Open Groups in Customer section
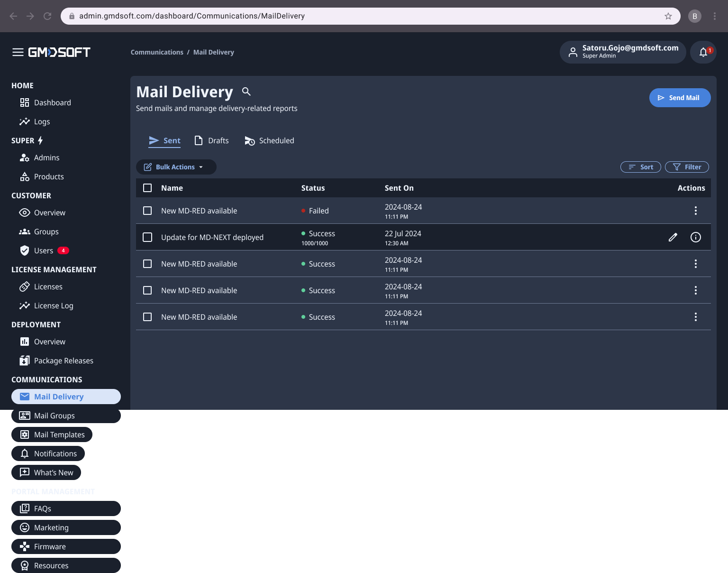 pyautogui.click(x=39, y=231)
